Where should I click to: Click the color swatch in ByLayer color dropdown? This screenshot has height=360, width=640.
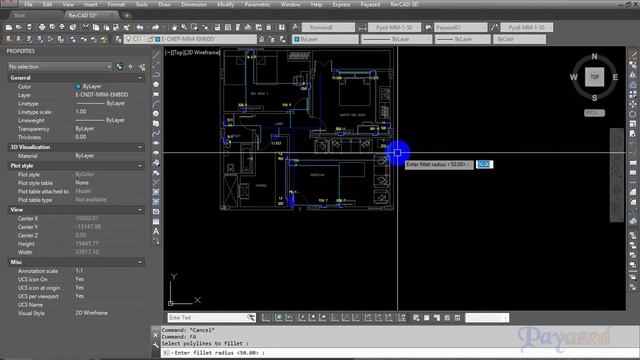coord(297,39)
